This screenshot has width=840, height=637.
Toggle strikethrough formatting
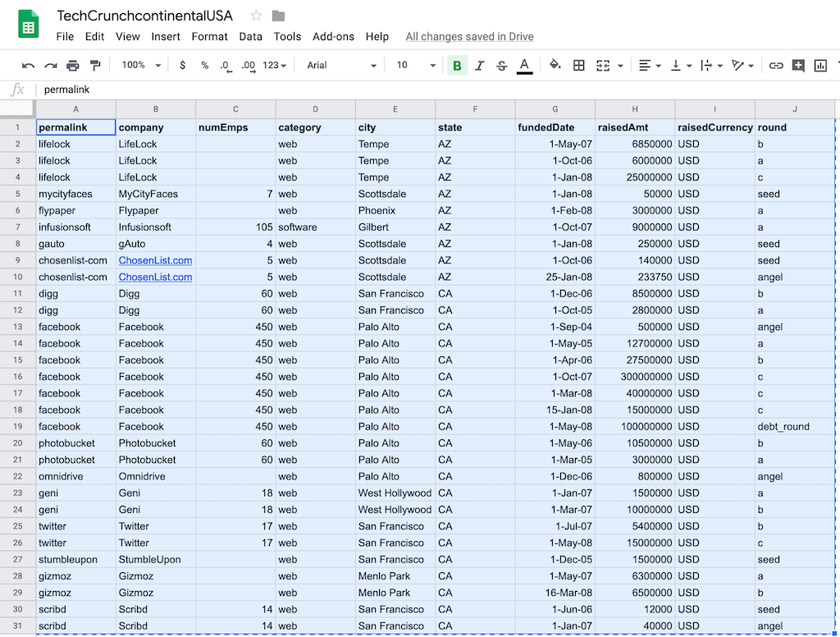[x=500, y=64]
